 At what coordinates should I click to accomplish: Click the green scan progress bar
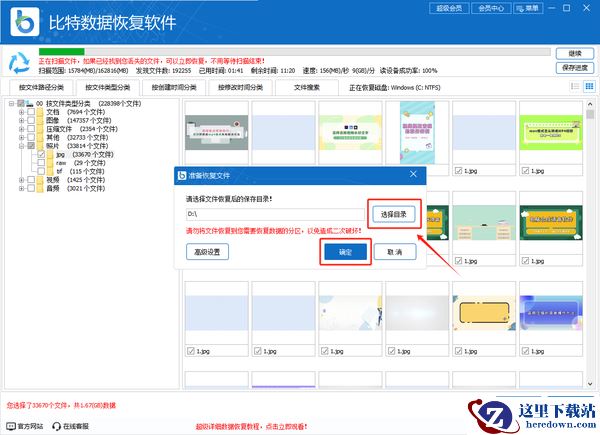tap(62, 52)
